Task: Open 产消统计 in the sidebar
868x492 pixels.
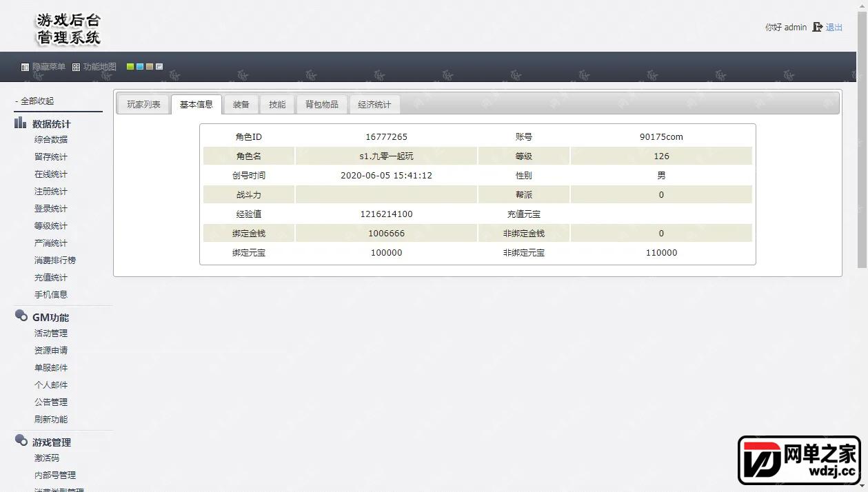Action: click(x=51, y=243)
